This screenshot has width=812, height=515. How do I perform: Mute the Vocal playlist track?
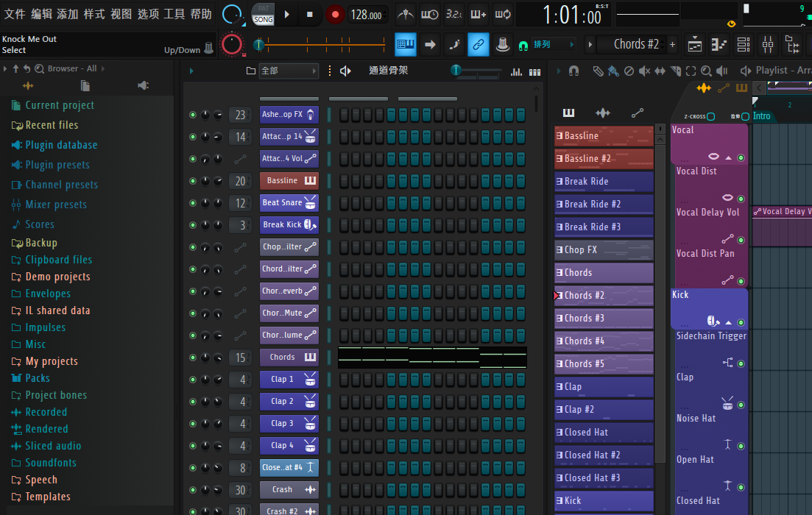[741, 157]
